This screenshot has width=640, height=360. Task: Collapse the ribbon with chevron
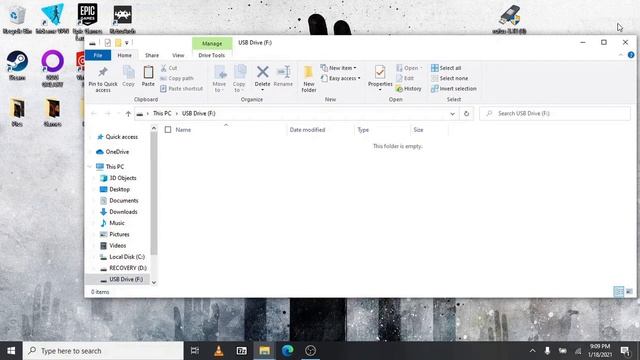point(621,55)
